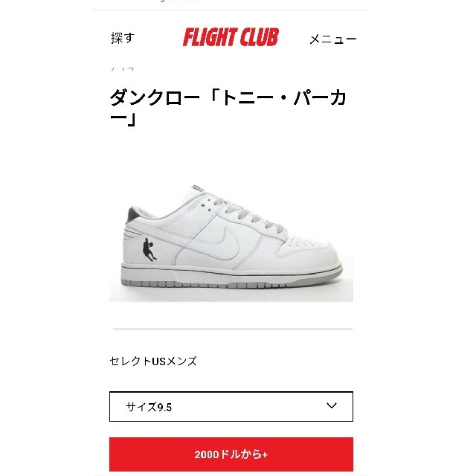This screenshot has height=476, width=476.
Task: Click the red 2000ドルから+ button
Action: coord(231,454)
